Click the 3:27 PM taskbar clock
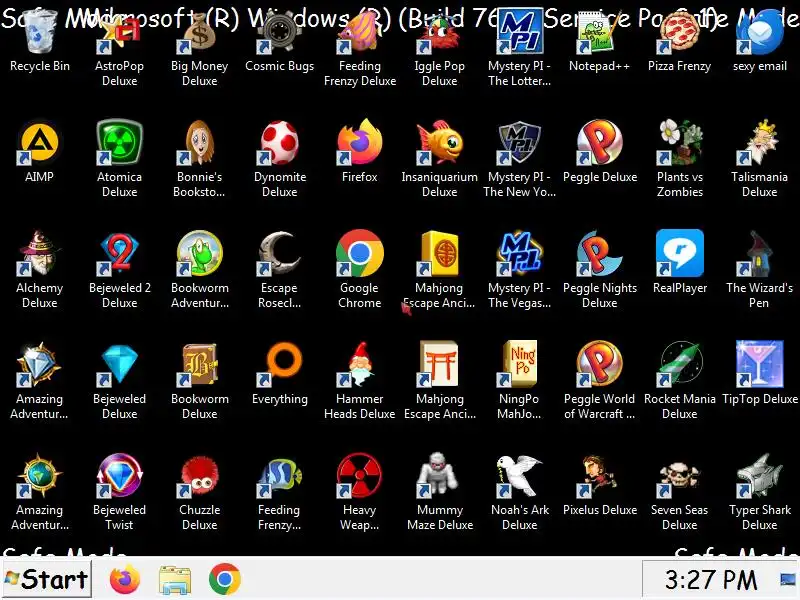800x600 pixels. [x=711, y=580]
